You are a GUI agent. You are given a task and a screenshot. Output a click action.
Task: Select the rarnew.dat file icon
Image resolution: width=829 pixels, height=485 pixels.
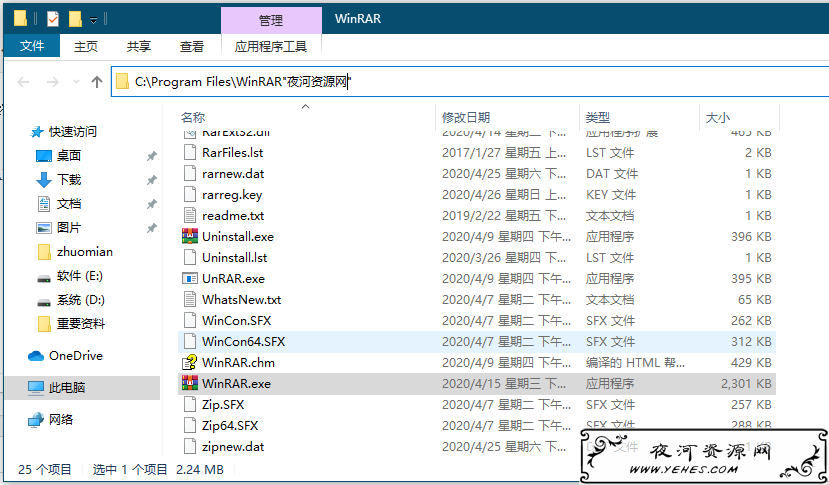coord(190,173)
